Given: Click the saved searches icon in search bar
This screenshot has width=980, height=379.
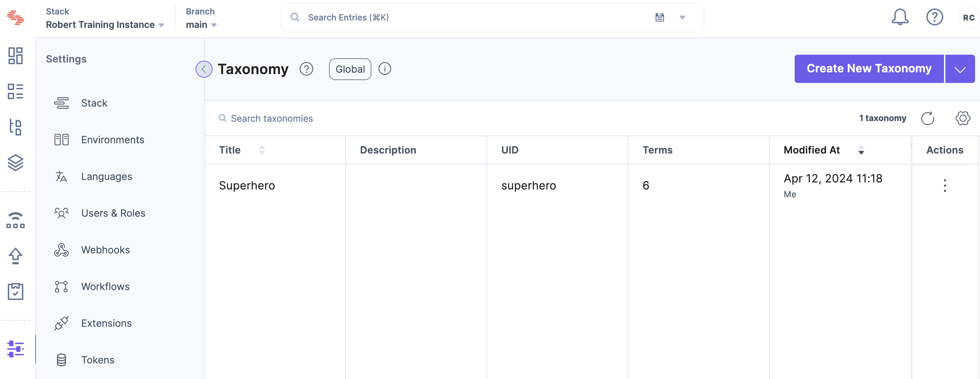Looking at the screenshot, I should [x=660, y=17].
